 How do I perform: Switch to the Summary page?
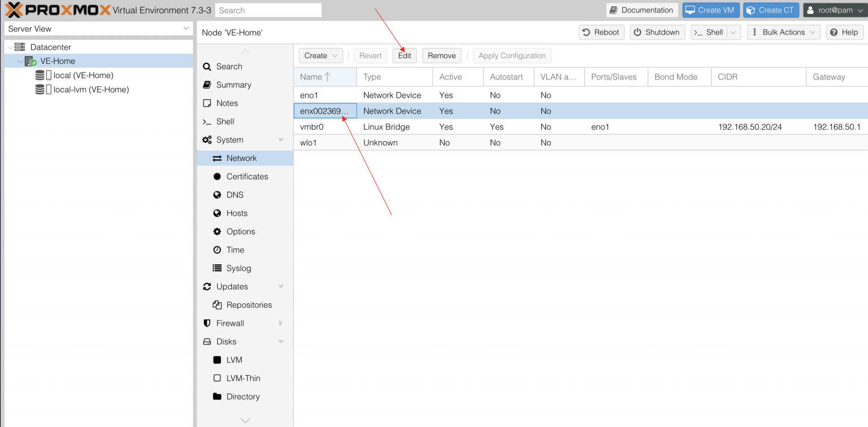[x=233, y=84]
